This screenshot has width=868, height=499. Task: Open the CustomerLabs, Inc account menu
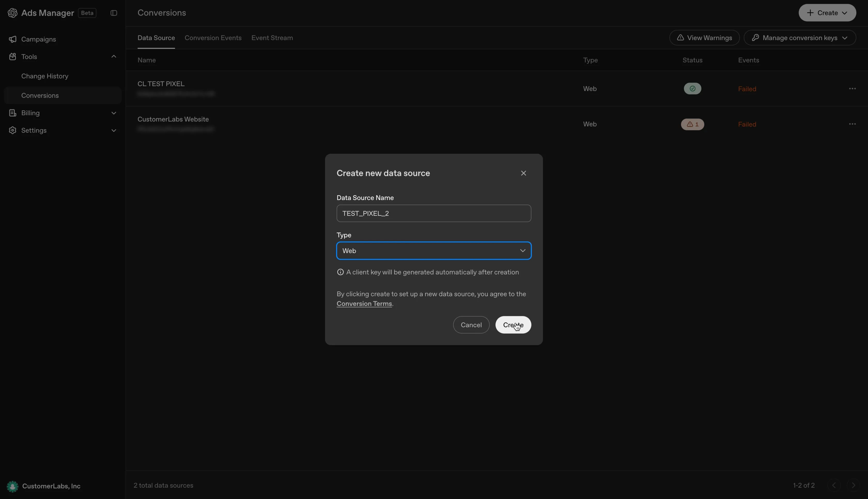click(x=44, y=486)
